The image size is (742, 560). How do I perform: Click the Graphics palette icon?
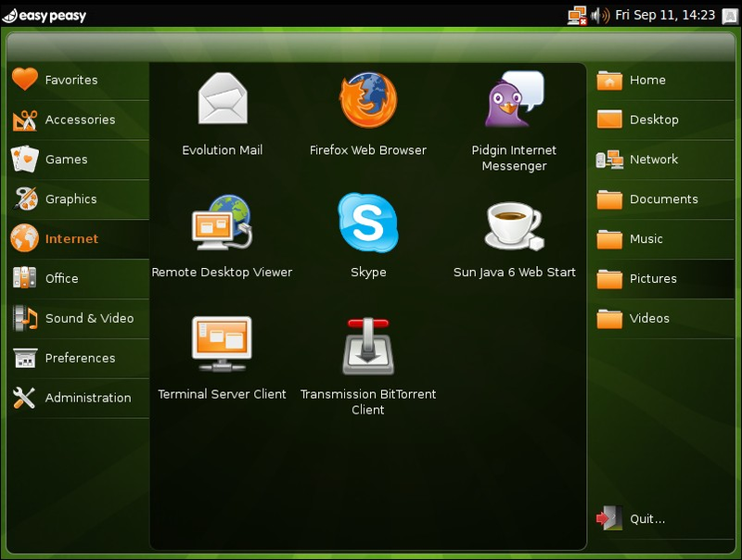[x=25, y=198]
